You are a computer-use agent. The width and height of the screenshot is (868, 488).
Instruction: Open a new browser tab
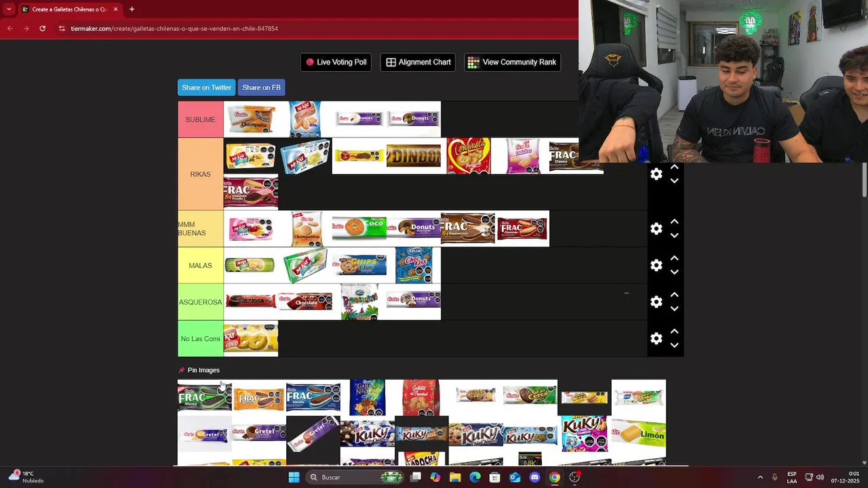click(x=132, y=9)
